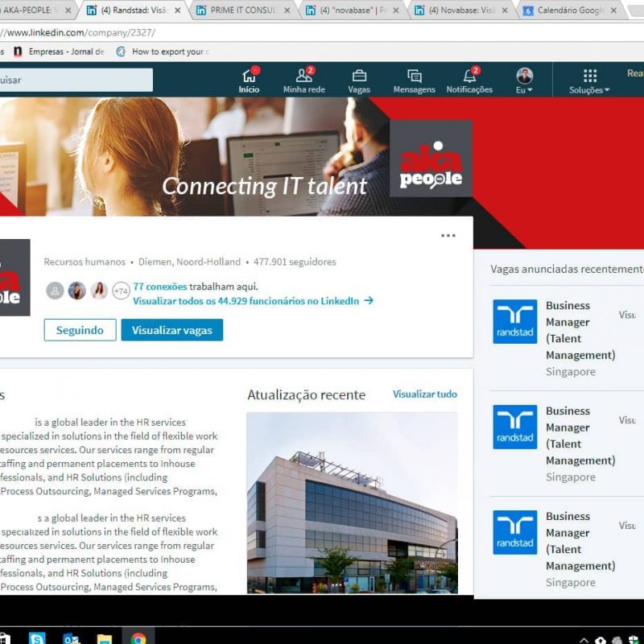Viewport: 644px width, 644px height.
Task: Click the Empresas - Jornal de bookmark
Action: point(59,52)
